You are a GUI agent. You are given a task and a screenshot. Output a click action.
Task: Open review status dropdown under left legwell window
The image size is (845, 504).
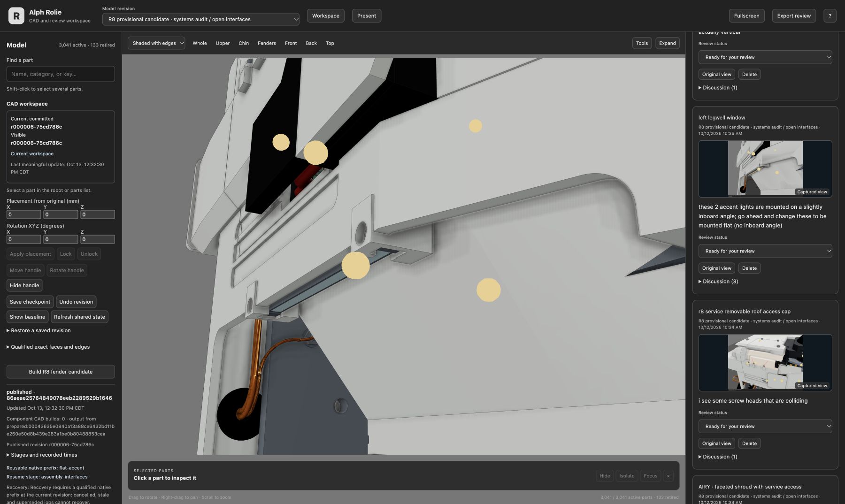(x=765, y=251)
